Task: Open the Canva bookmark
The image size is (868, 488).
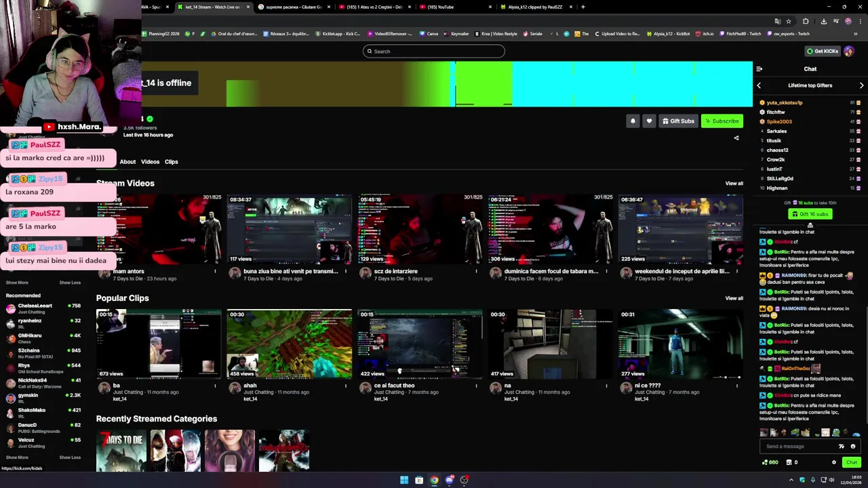Action: (429, 34)
